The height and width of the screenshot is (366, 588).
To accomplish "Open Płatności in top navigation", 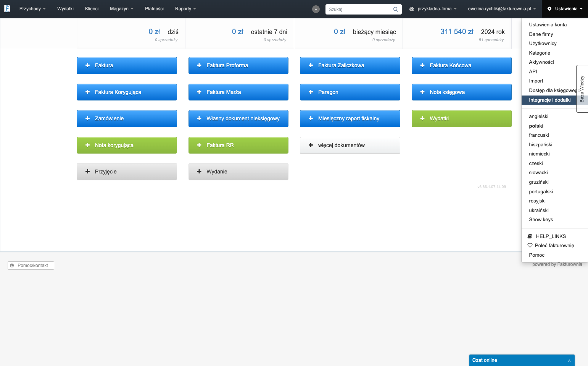I will [154, 9].
